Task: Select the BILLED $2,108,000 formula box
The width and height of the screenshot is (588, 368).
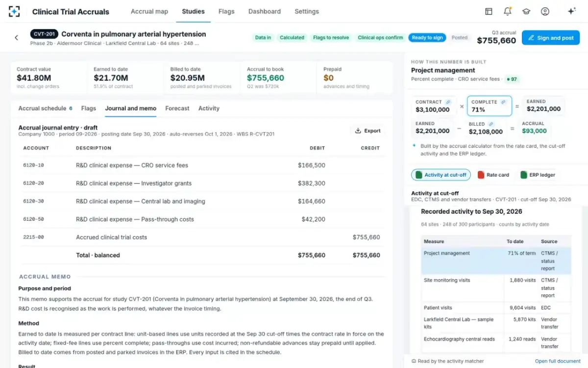Action: click(x=486, y=128)
